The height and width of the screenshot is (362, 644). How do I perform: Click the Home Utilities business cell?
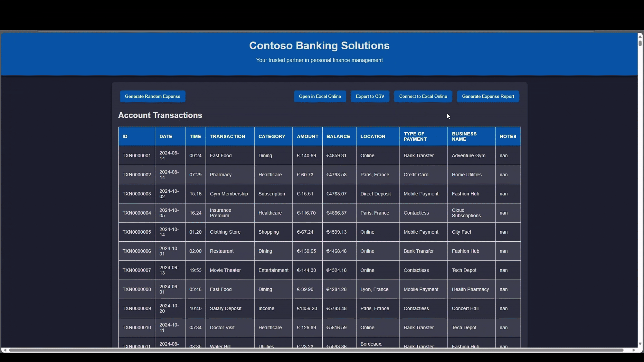coord(471,175)
